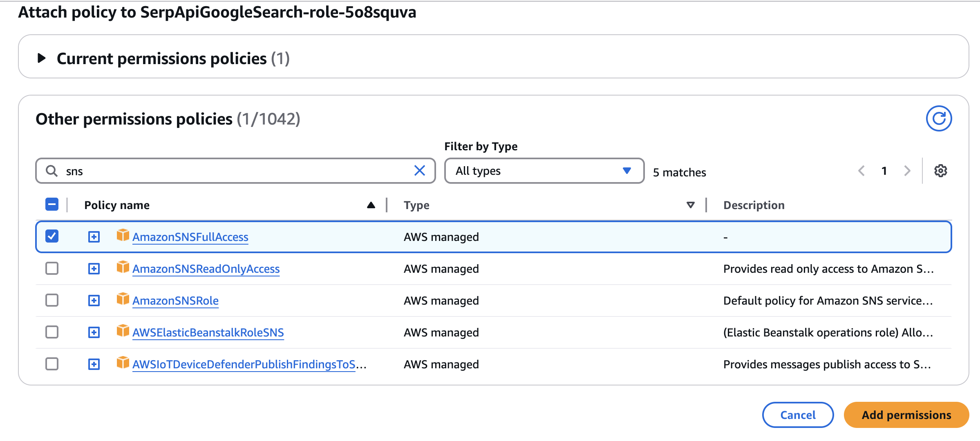This screenshot has width=980, height=441.
Task: Expand AWSElasticBeanstalkRoleSNS policy details
Action: [x=94, y=332]
